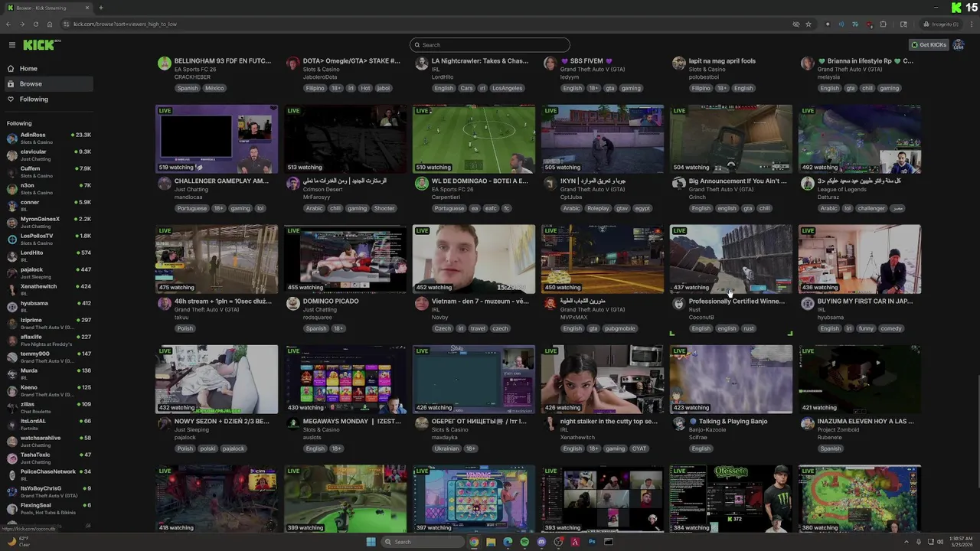Click the Incognito indicator in toolbar
This screenshot has height=551, width=980.
tap(941, 24)
